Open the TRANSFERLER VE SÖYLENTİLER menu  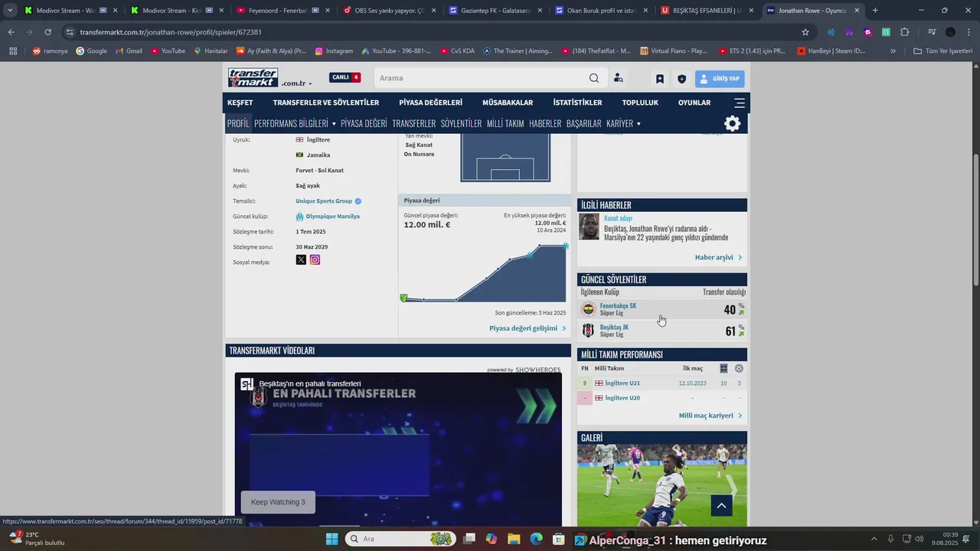tap(326, 103)
